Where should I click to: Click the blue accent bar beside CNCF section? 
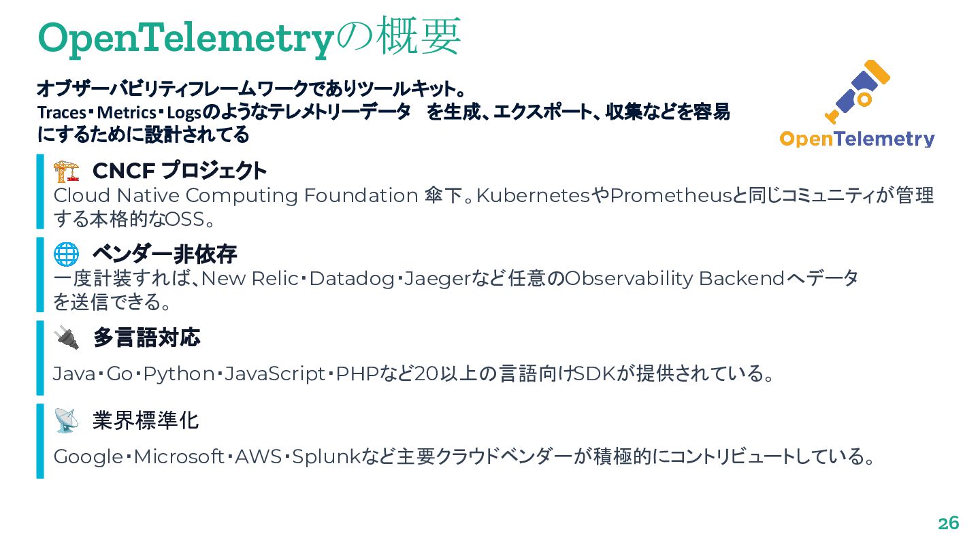pos(40,192)
